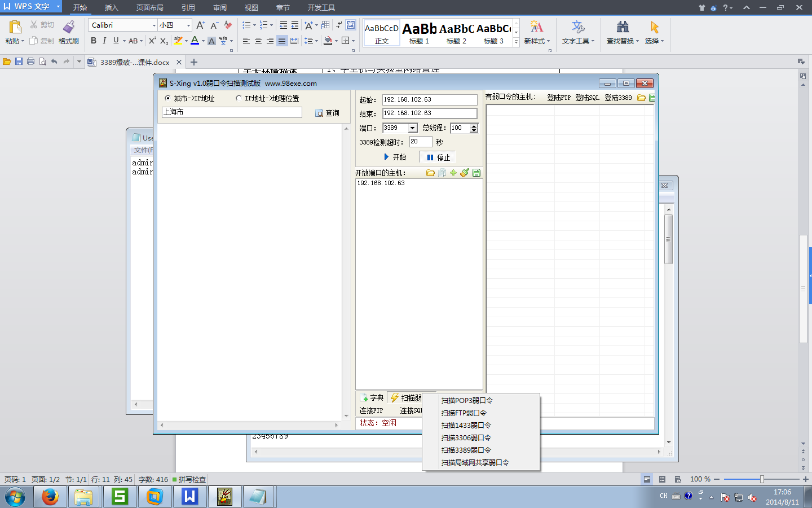The width and height of the screenshot is (812, 508).
Task: Open WPS Writer icon in taskbar
Action: point(190,497)
